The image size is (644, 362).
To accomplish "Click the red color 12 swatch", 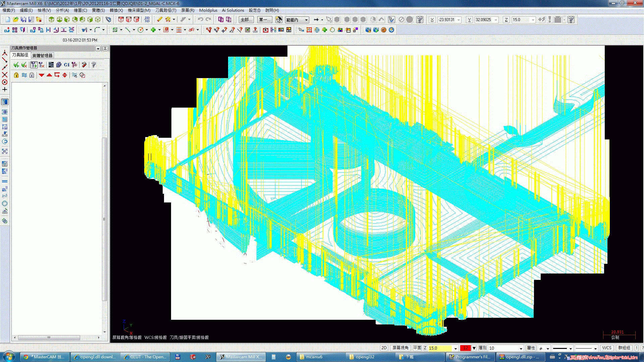I will [465, 348].
